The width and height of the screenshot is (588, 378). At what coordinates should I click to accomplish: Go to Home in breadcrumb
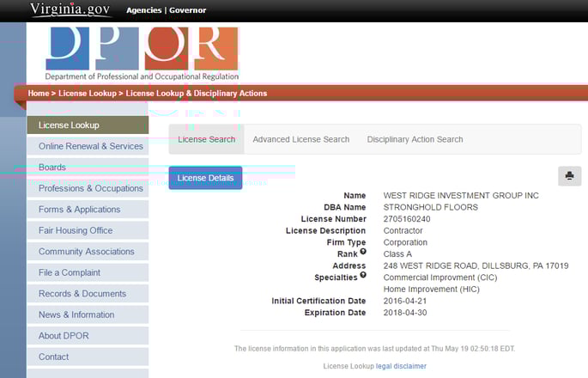[x=39, y=93]
